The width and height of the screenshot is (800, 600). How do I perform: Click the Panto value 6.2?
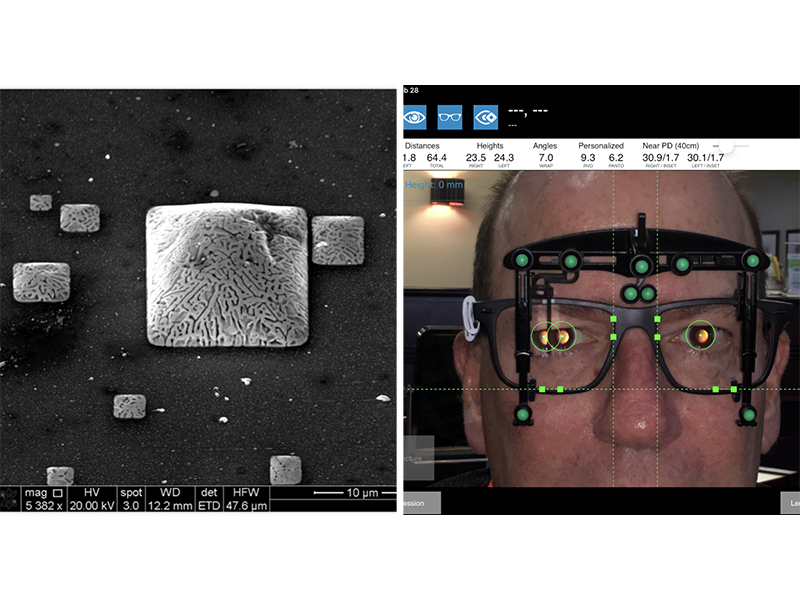click(x=616, y=158)
